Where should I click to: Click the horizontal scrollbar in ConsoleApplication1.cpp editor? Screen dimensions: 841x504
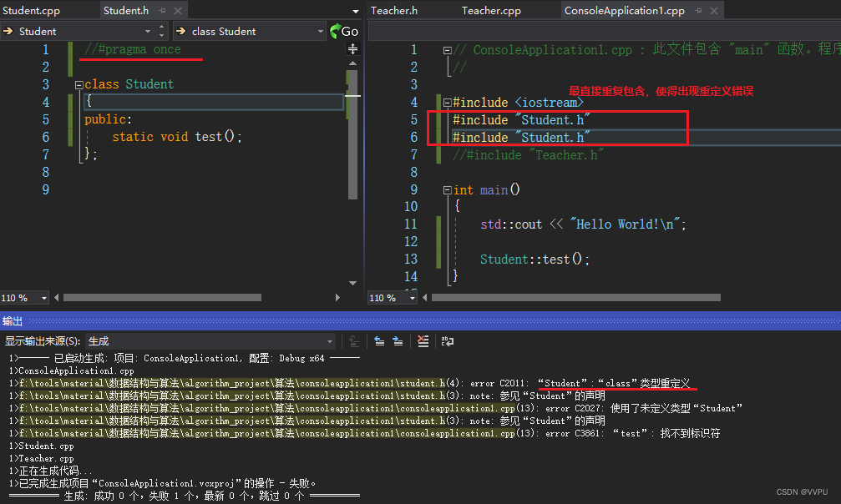pyautogui.click(x=576, y=298)
